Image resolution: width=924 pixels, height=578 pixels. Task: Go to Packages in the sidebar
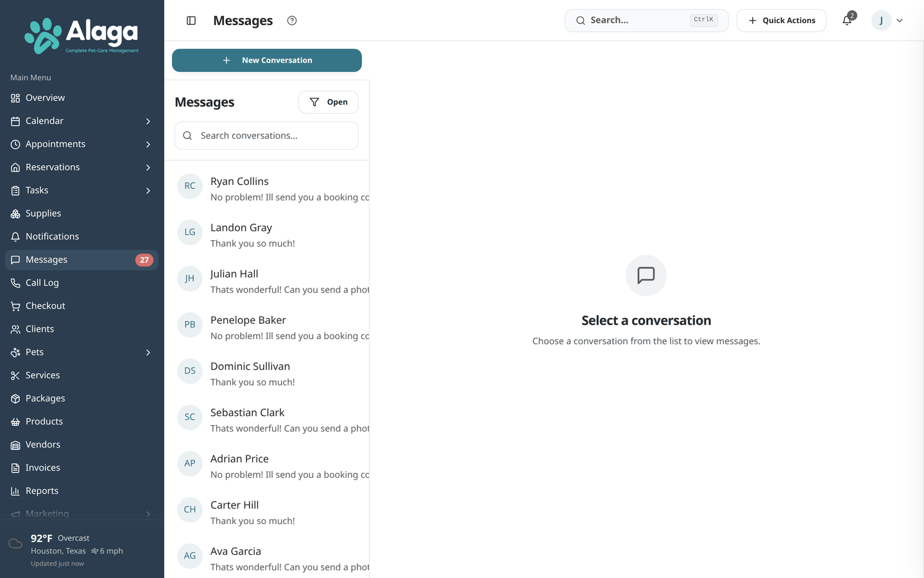pyautogui.click(x=81, y=399)
